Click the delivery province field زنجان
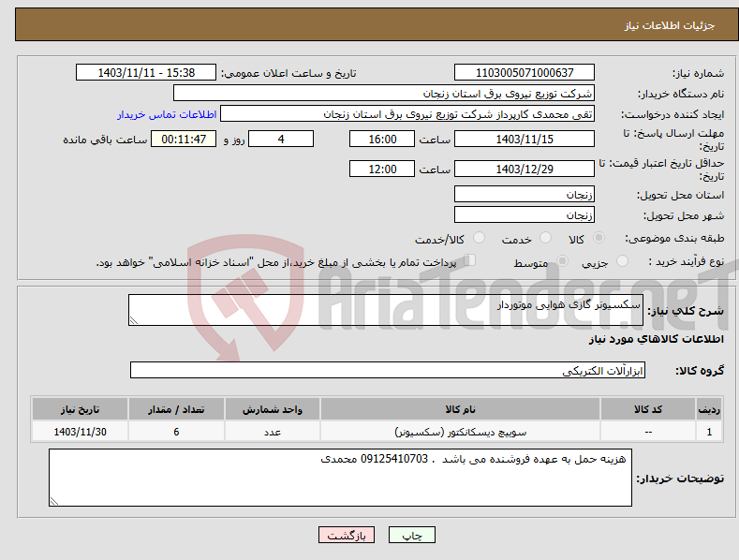 [x=525, y=194]
